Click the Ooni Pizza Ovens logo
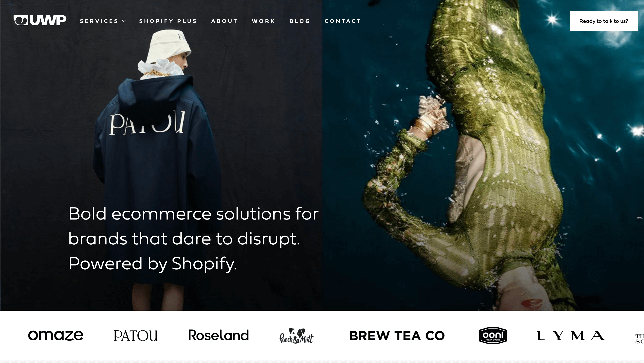The width and height of the screenshot is (644, 363). coord(493,335)
